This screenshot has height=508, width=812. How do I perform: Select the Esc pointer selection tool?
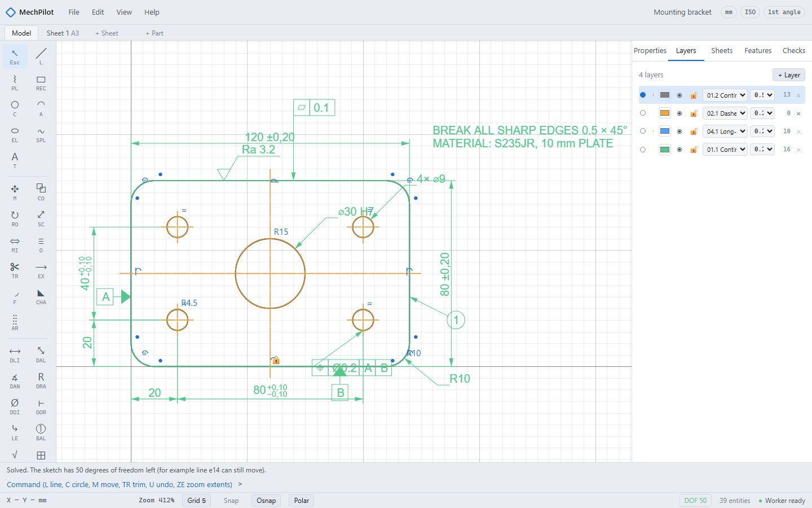point(15,56)
